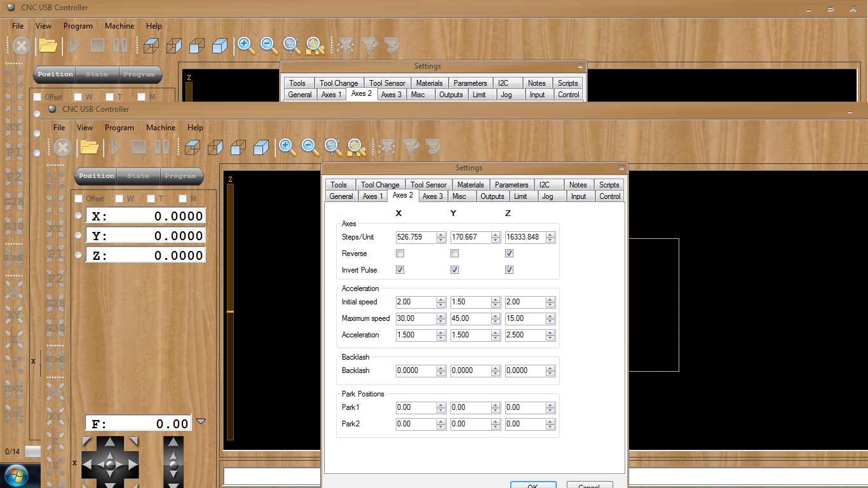Select the solid cube view icon in front toolbar
The height and width of the screenshot is (488, 868).
coord(261,148)
